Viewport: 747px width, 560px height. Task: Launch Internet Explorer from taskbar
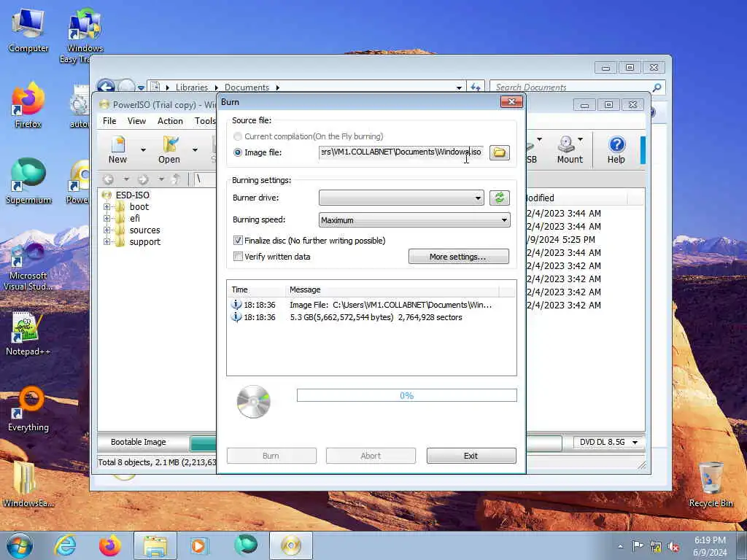(x=65, y=545)
